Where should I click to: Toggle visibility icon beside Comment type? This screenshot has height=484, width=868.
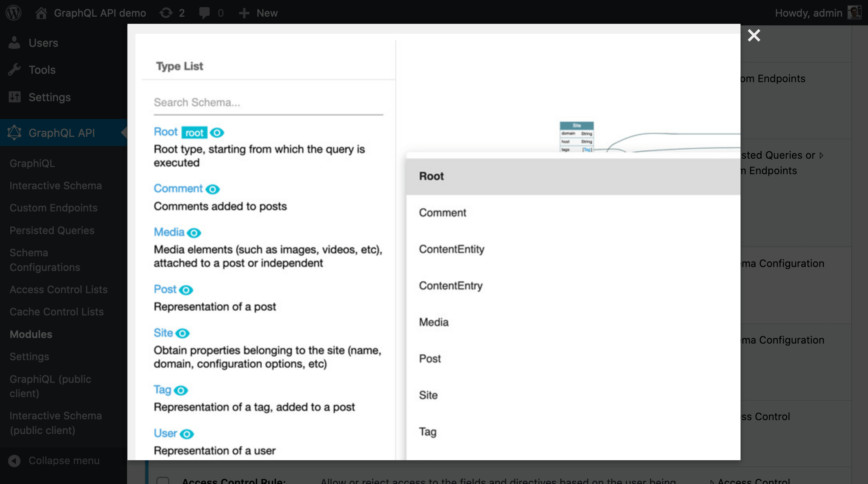[x=212, y=189]
